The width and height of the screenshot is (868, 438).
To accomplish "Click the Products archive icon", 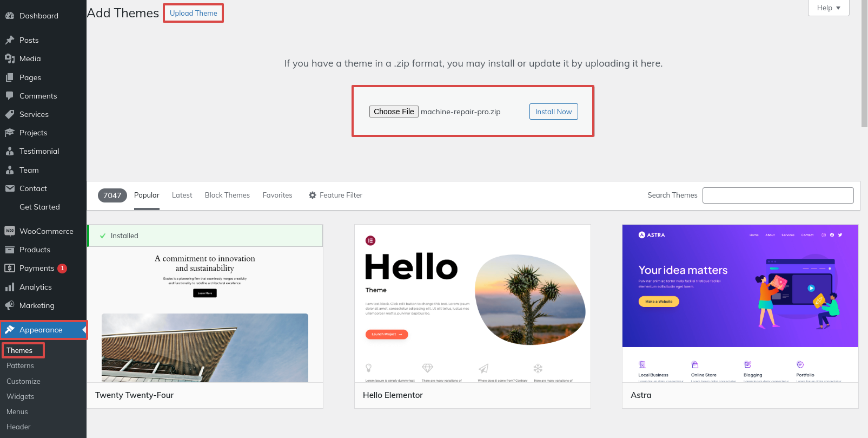I will tap(10, 250).
